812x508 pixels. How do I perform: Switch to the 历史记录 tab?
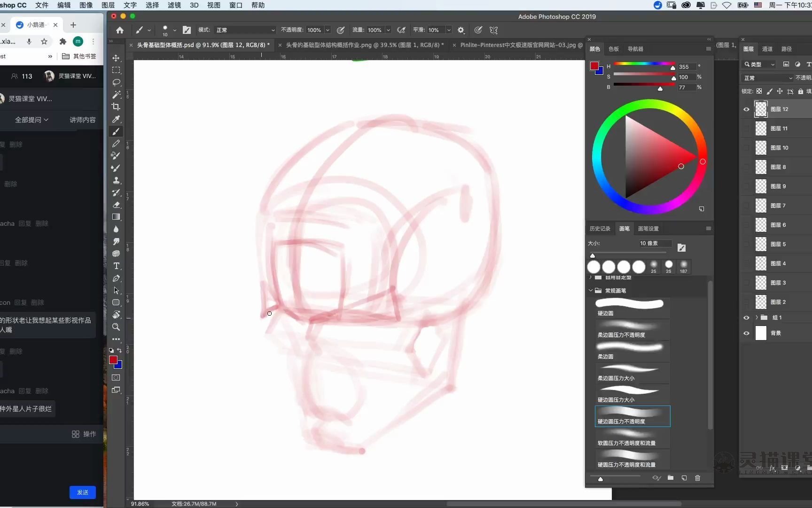(600, 229)
